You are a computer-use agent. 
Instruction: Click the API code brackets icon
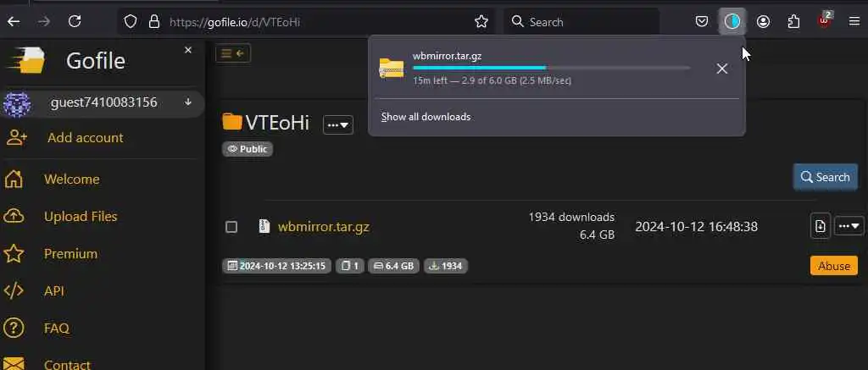point(14,291)
